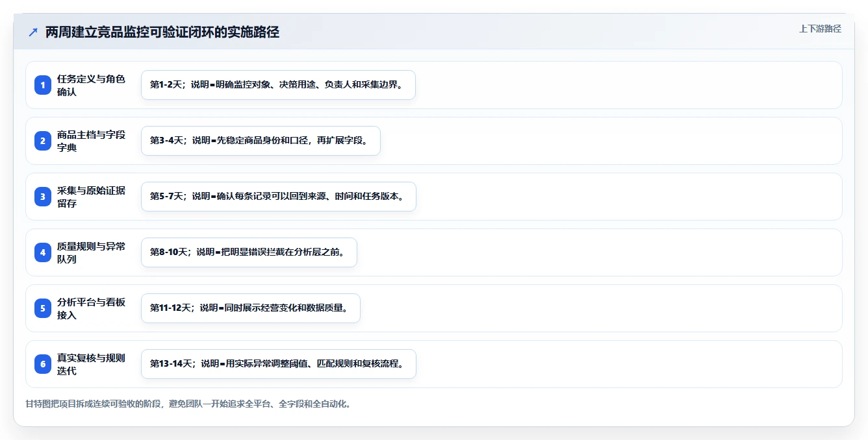Open the 第1-2天 description box
868x440 pixels.
click(278, 85)
